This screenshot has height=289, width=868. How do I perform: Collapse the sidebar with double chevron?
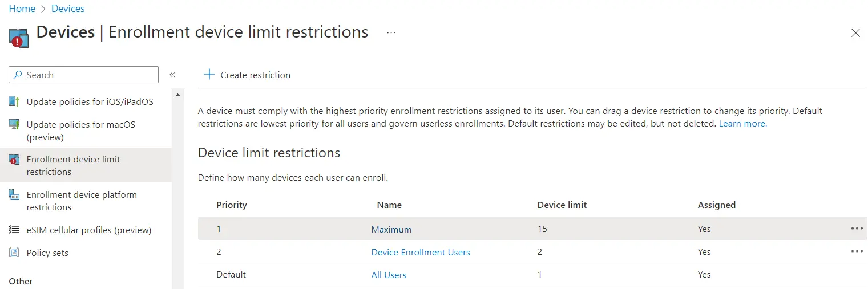[x=172, y=75]
